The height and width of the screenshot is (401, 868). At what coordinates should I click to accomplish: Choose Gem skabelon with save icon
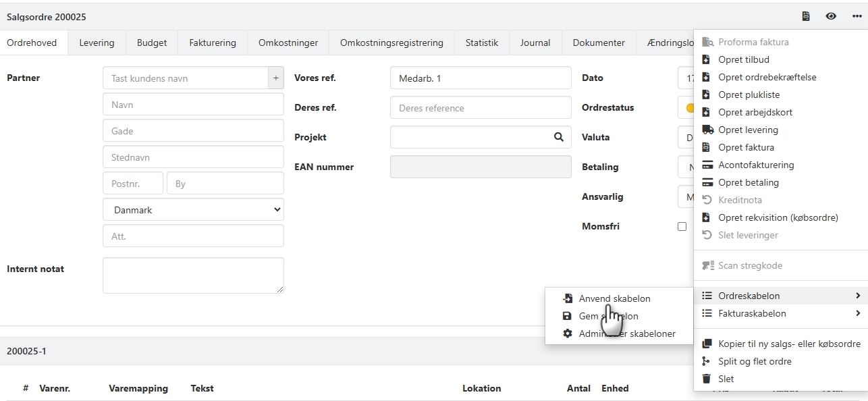608,316
